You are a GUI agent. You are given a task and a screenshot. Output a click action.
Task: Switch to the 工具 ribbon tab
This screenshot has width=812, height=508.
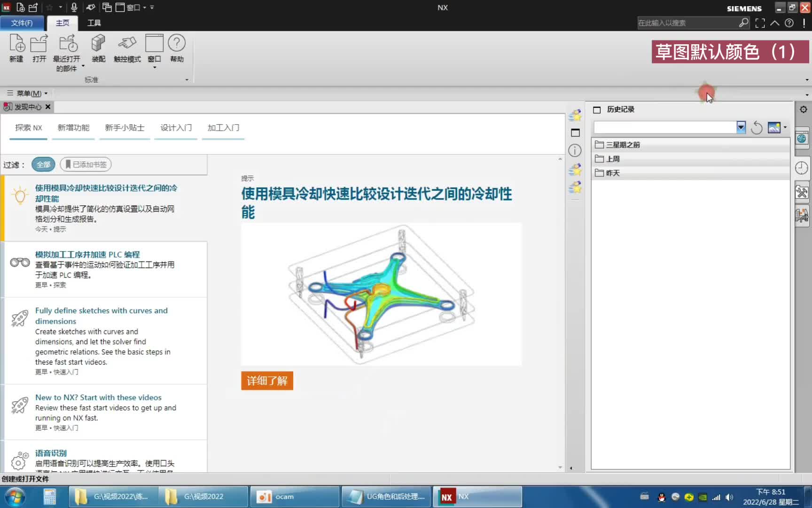point(94,23)
